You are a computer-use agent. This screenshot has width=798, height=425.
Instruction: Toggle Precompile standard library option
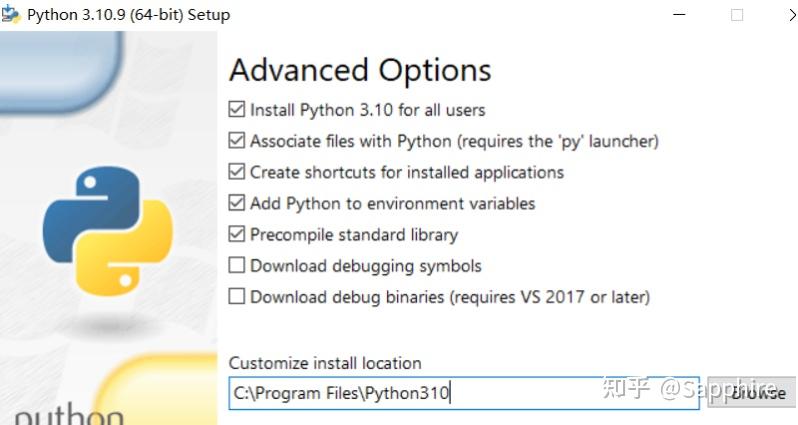(x=237, y=234)
